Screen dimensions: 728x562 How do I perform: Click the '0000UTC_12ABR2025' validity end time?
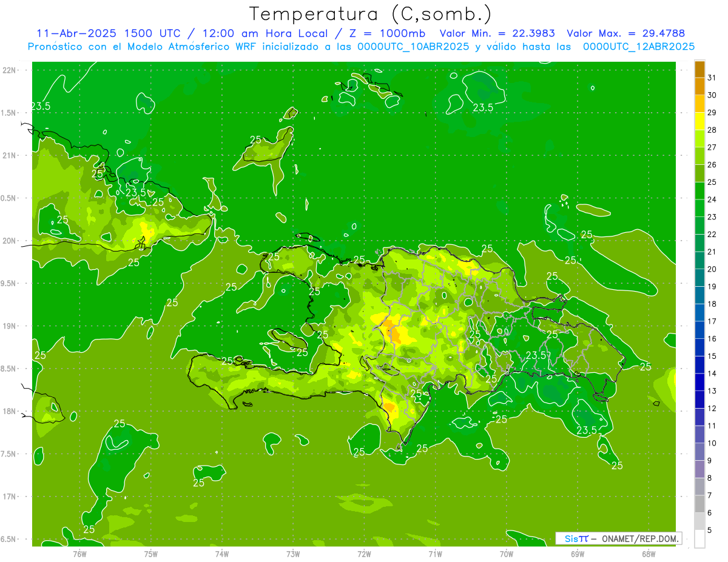click(x=639, y=47)
